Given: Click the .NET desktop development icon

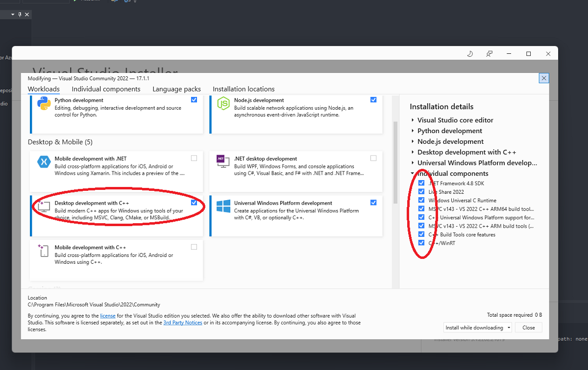Looking at the screenshot, I should pyautogui.click(x=223, y=162).
